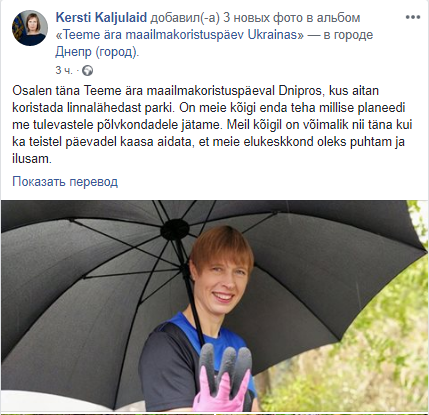Click the globe public-audience icon
Viewport: 429px width, 415px height.
click(x=87, y=71)
